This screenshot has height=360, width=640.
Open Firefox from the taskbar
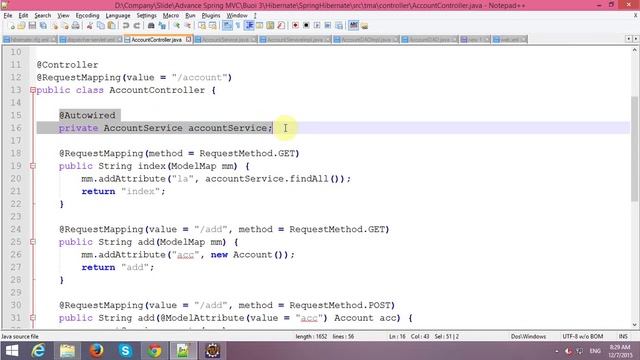[96, 351]
